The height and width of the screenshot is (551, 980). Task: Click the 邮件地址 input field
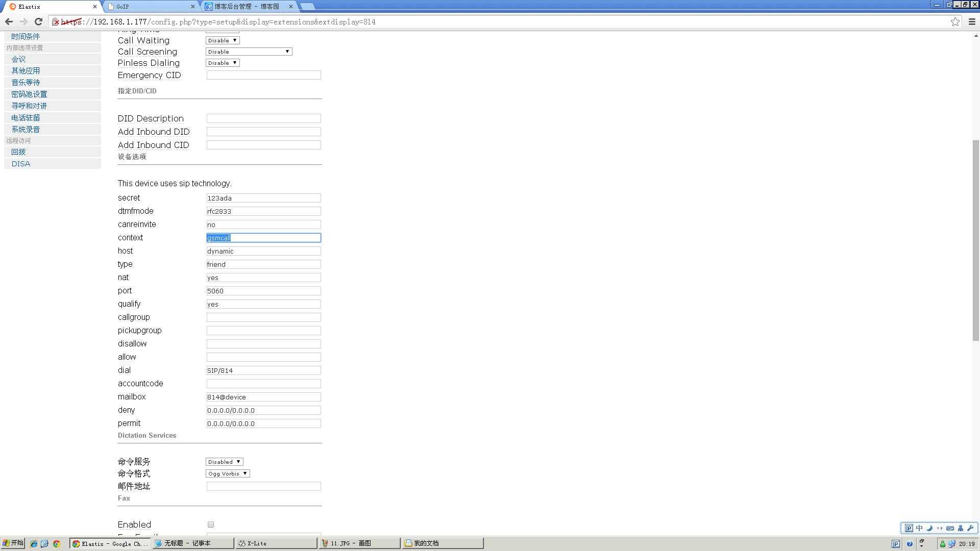264,486
